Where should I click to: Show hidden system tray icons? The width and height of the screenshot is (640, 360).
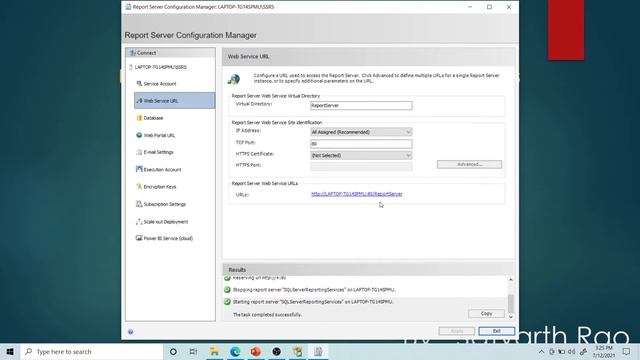541,351
